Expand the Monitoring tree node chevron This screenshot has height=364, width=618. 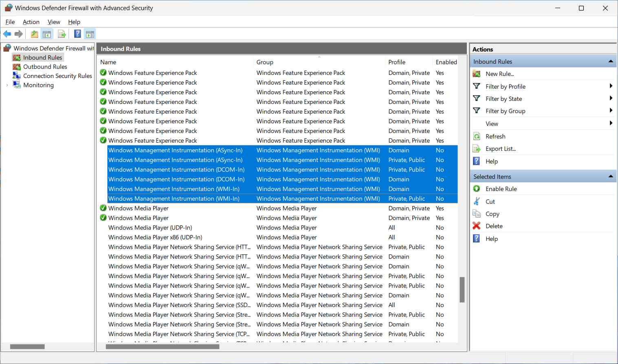click(7, 85)
